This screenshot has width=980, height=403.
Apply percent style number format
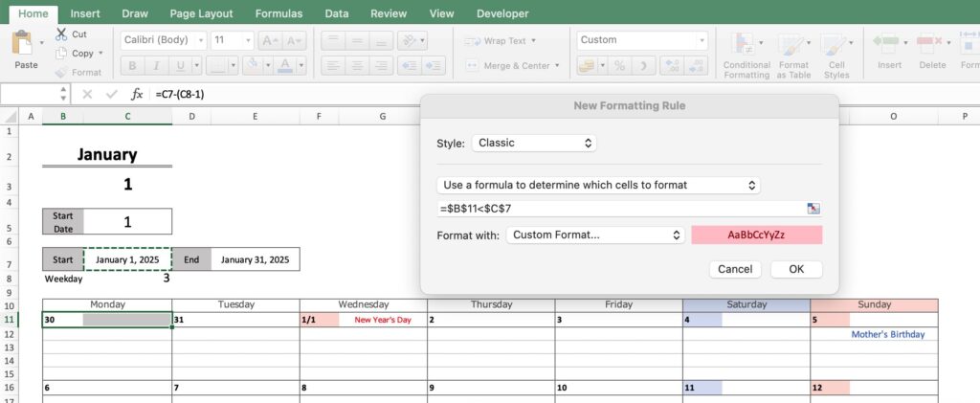(x=619, y=65)
